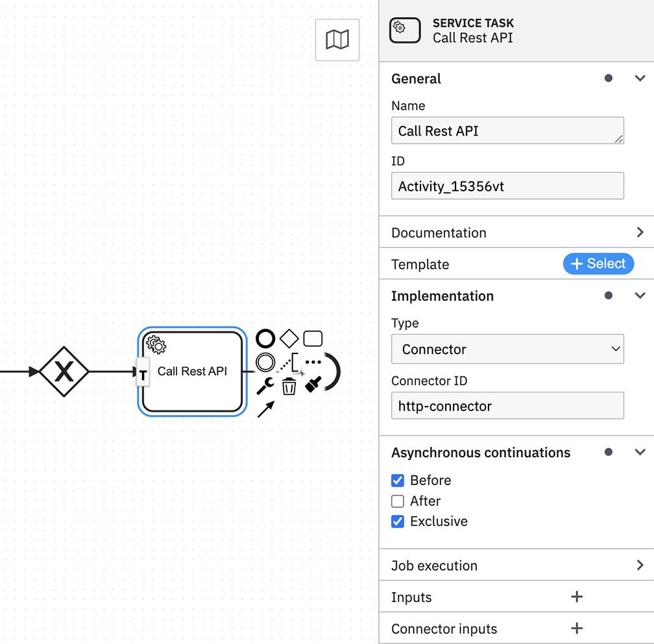Delete the Call Rest API task with trash icon
The image size is (654, 644).
pyautogui.click(x=289, y=387)
